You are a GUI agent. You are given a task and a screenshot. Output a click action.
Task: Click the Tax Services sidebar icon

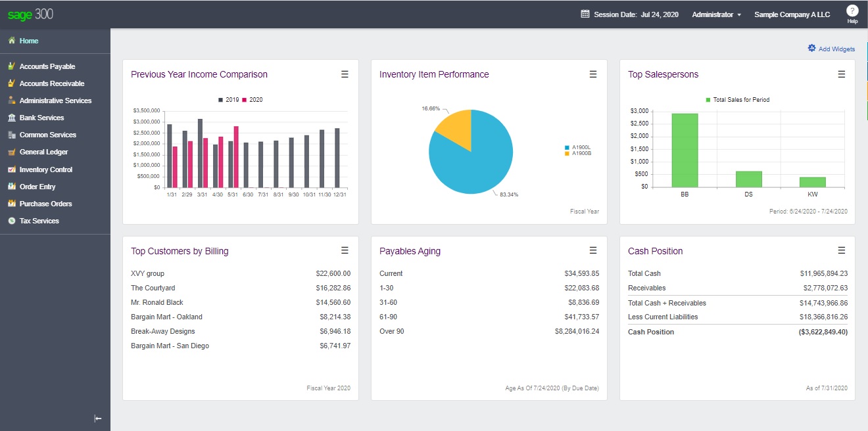tap(12, 221)
